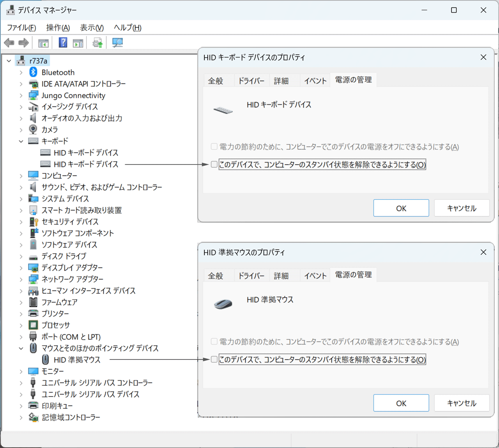This screenshot has width=499, height=448.
Task: Select the ソフトウェア デバイス tree item
Action: [69, 244]
